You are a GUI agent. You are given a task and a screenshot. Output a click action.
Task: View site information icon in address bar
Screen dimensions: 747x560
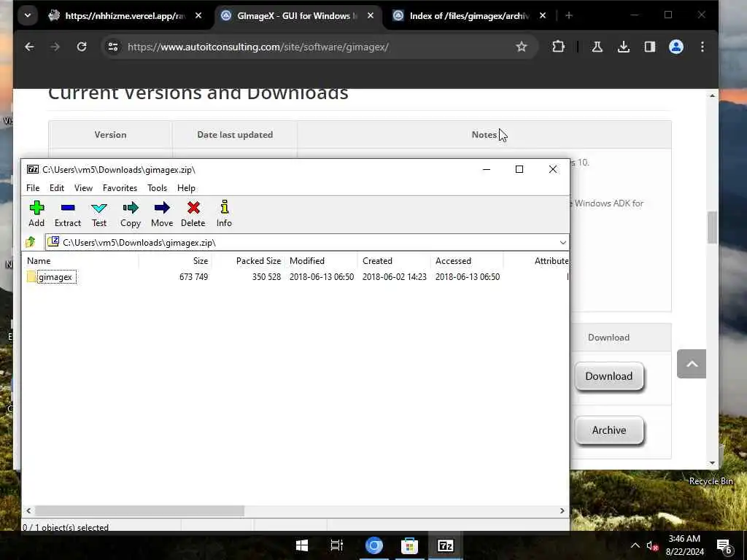tap(113, 47)
